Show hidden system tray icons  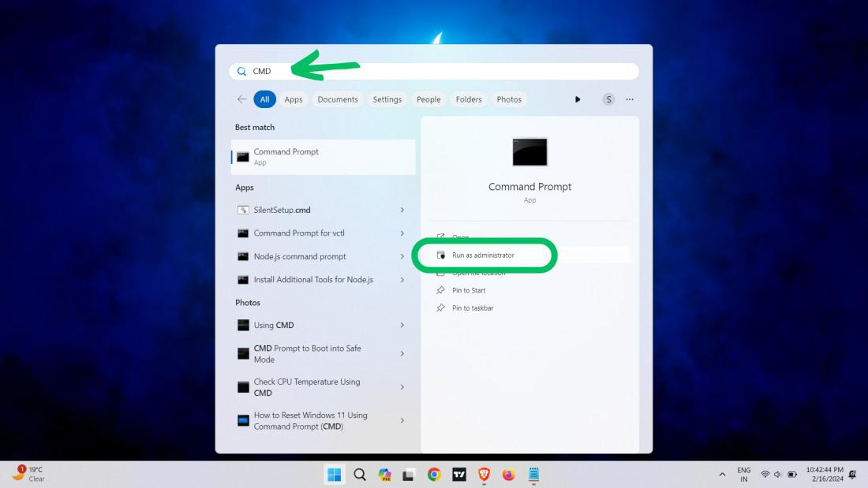(722, 475)
